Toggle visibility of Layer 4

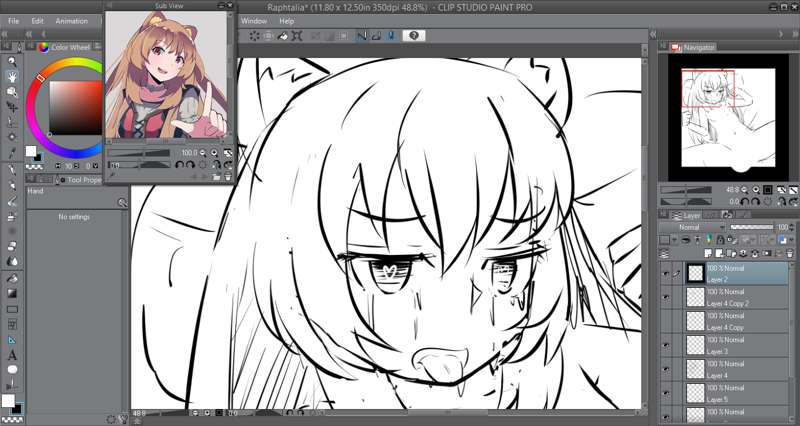(x=666, y=370)
